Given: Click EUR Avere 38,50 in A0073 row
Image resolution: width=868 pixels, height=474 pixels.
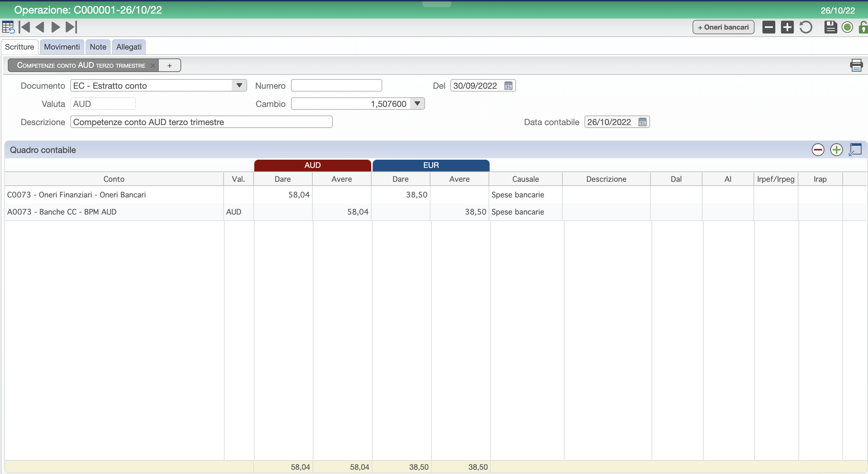Looking at the screenshot, I should pyautogui.click(x=475, y=212).
